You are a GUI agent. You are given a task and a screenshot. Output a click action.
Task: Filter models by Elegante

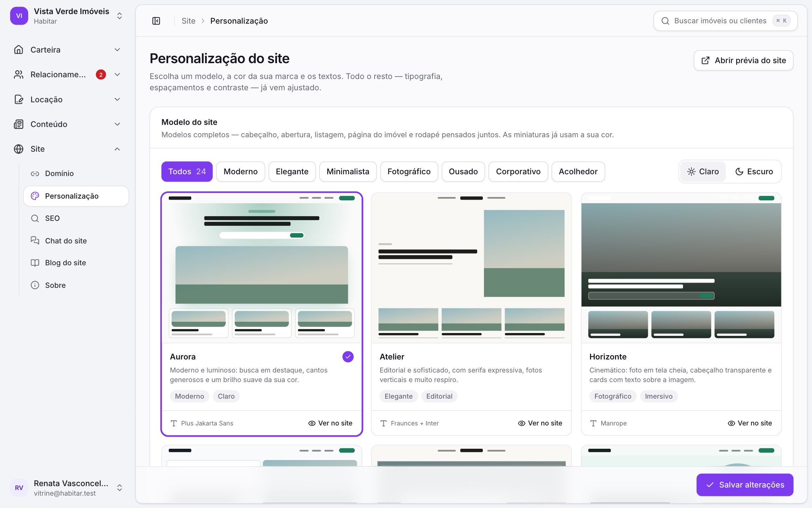click(292, 171)
